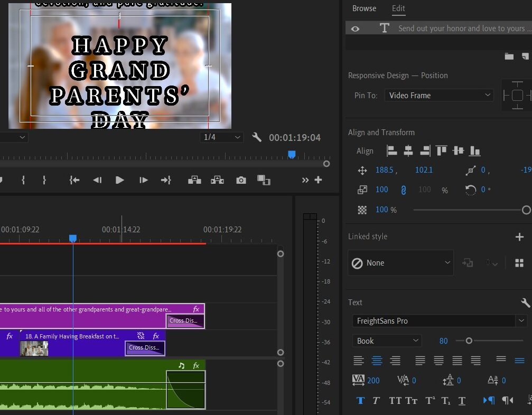
Task: Click the position Y value 102.1
Action: point(424,170)
